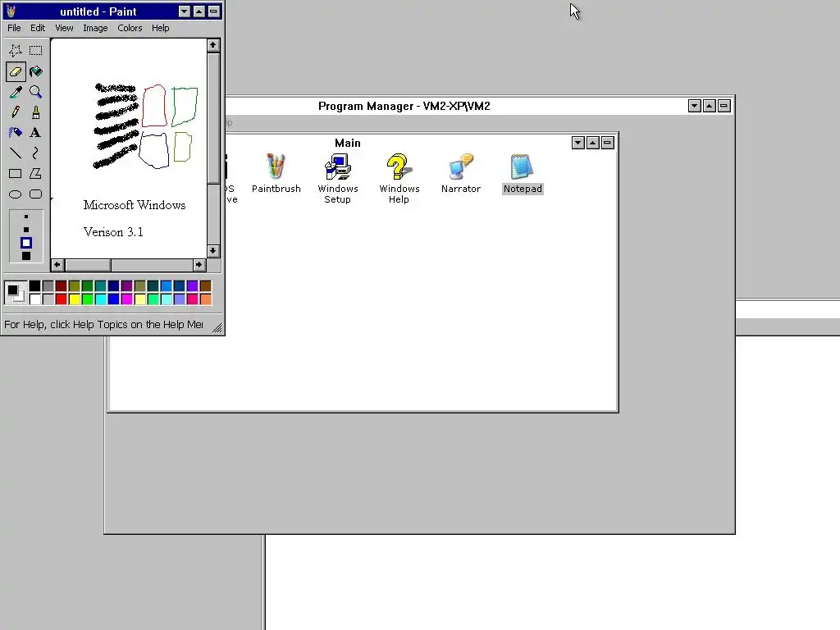This screenshot has width=840, height=630.
Task: Select the orange palette swatch
Action: [x=206, y=299]
